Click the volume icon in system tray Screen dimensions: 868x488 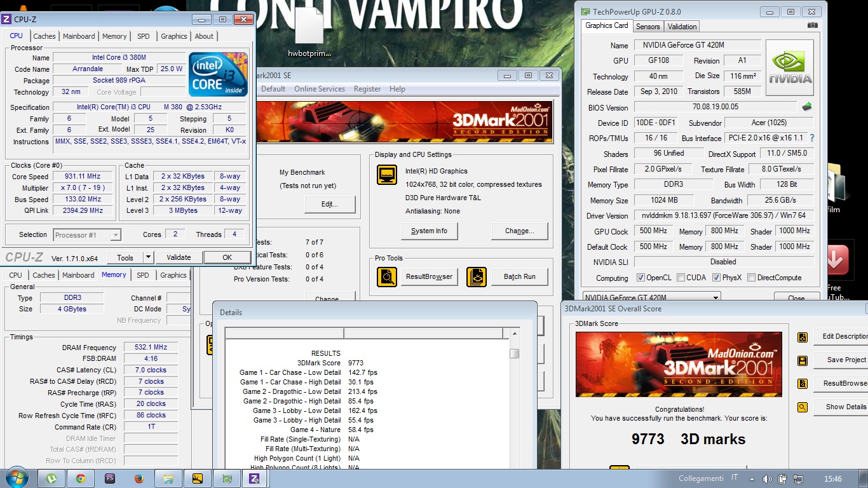click(x=768, y=478)
